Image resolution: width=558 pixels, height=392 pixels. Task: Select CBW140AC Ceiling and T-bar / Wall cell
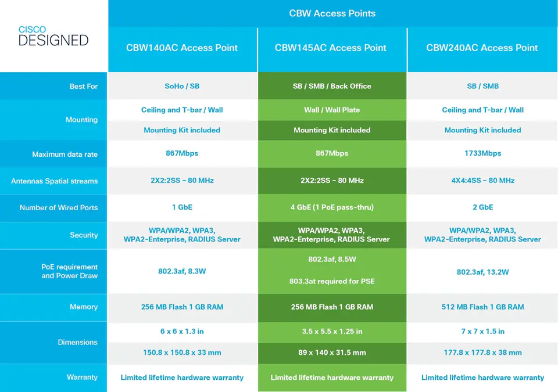pyautogui.click(x=182, y=110)
